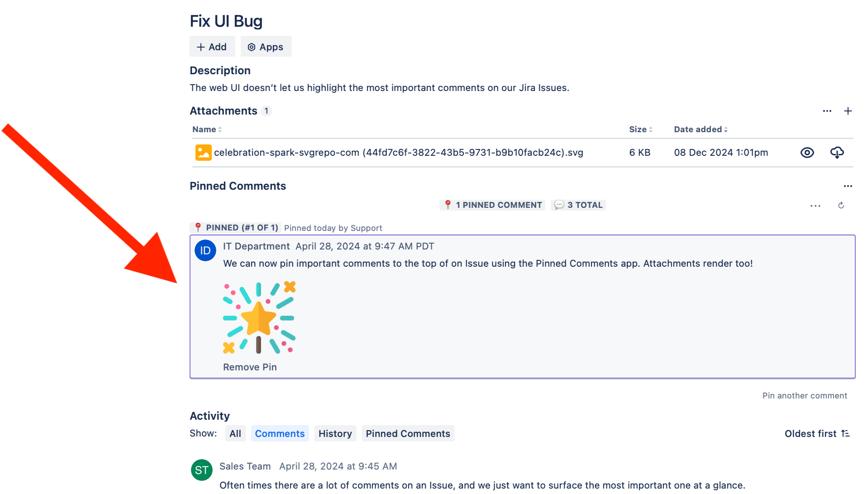Click Pin another comment

click(x=804, y=395)
